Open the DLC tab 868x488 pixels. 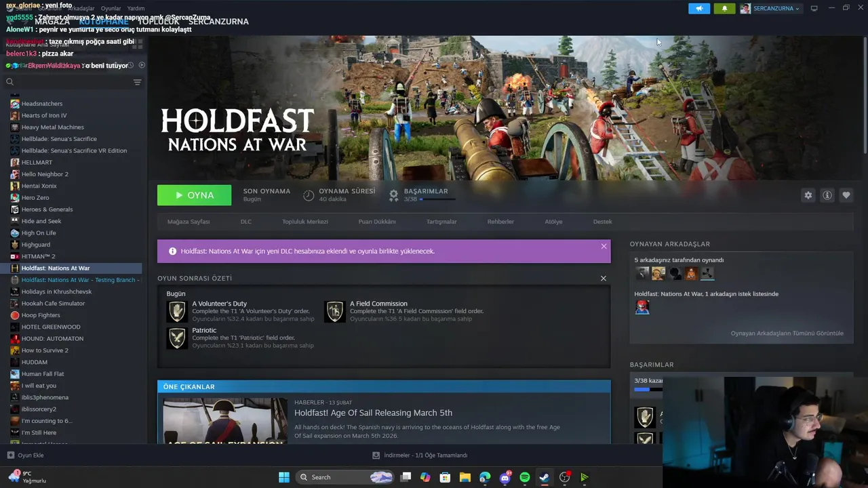tap(245, 222)
